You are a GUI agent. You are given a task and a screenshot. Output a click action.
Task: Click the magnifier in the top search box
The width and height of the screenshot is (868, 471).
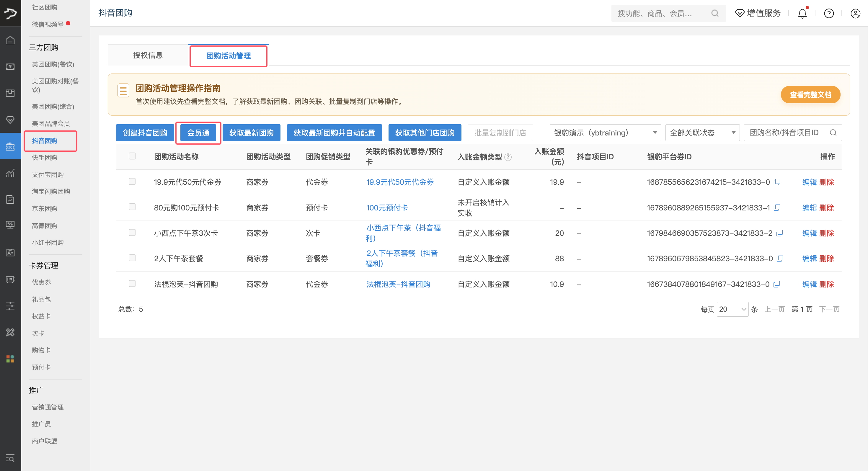click(715, 13)
